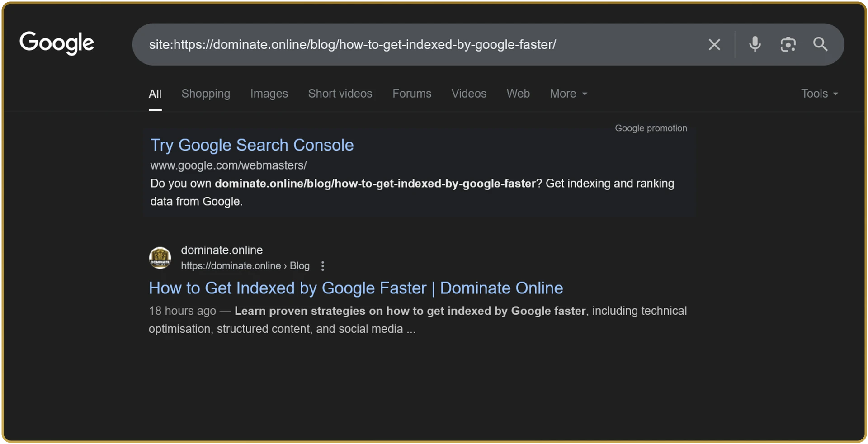Click the dominate.online site name
Screen dimensions: 868x444
tap(222, 250)
